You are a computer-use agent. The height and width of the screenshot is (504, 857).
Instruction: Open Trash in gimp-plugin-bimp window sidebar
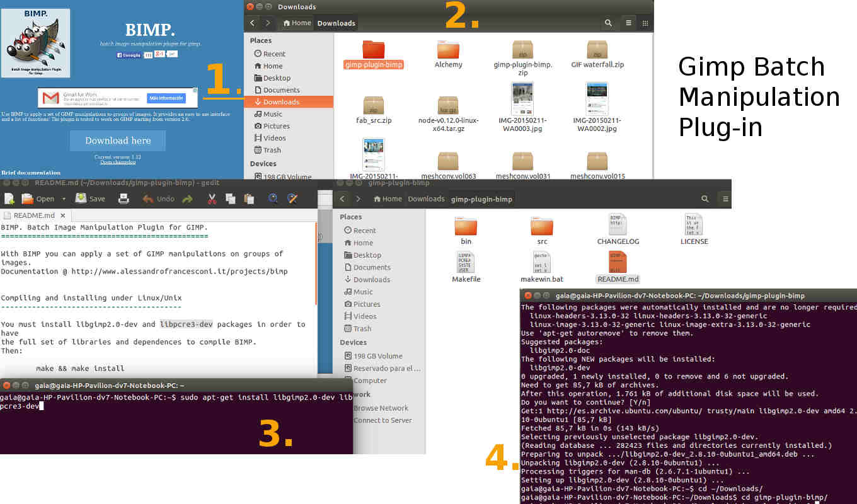357,329
